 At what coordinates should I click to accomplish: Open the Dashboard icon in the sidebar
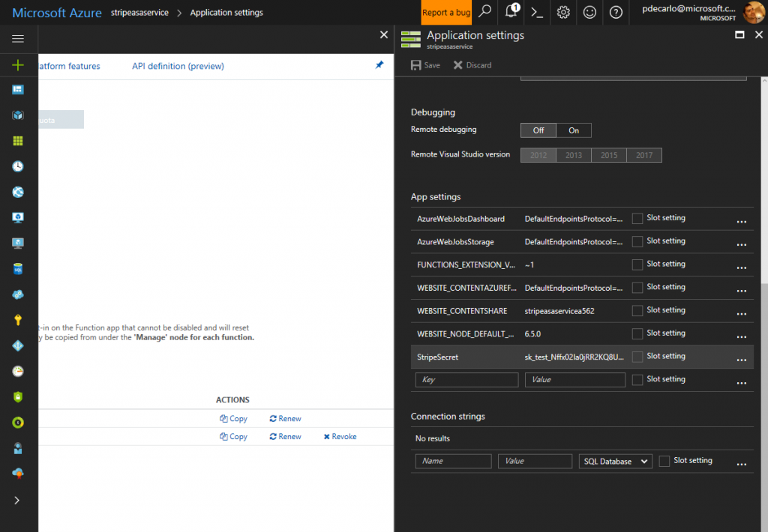click(x=18, y=90)
